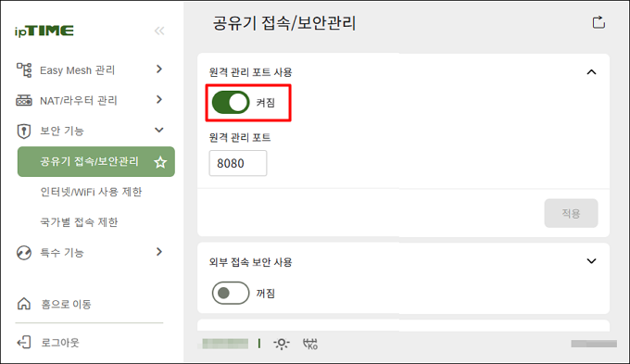Collapse 보안 기능 menu chevron
This screenshot has width=630, height=364.
159,130
